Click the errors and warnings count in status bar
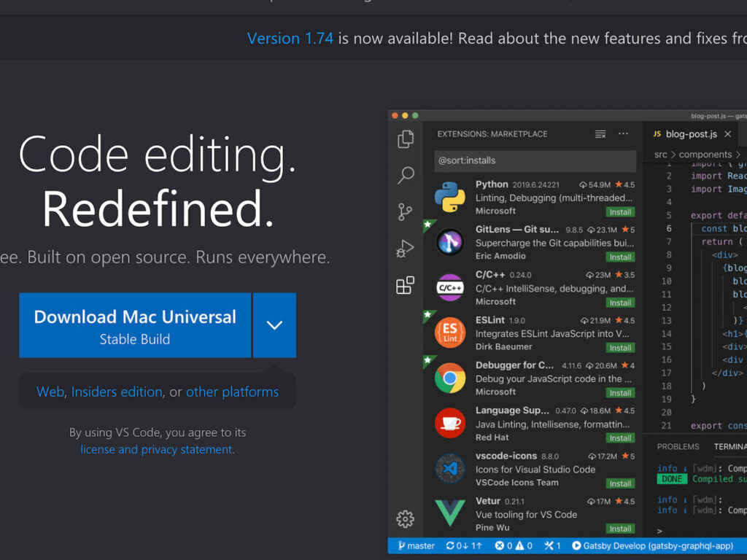Viewport: 747px width, 560px height. click(x=514, y=545)
